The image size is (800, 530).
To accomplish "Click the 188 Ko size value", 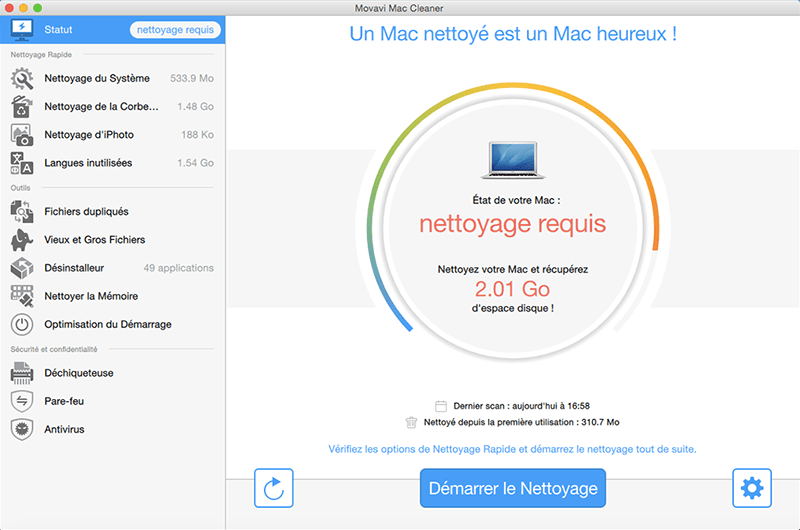I will 197,135.
